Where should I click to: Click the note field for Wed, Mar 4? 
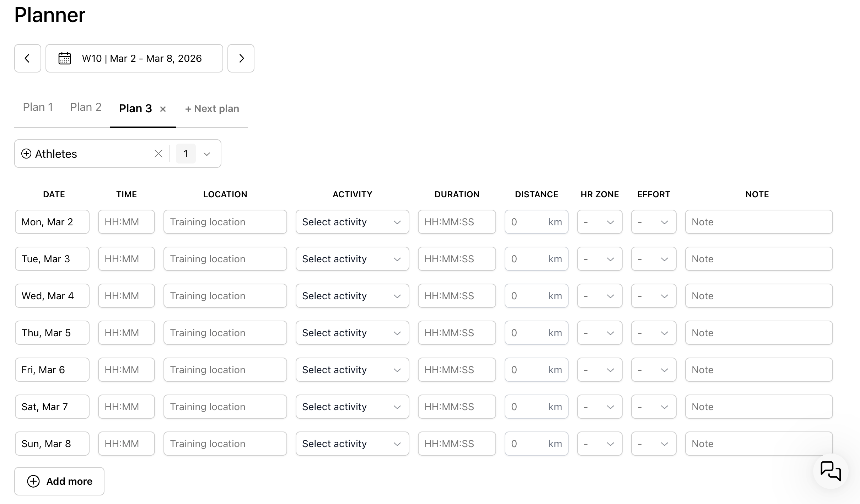(x=759, y=296)
